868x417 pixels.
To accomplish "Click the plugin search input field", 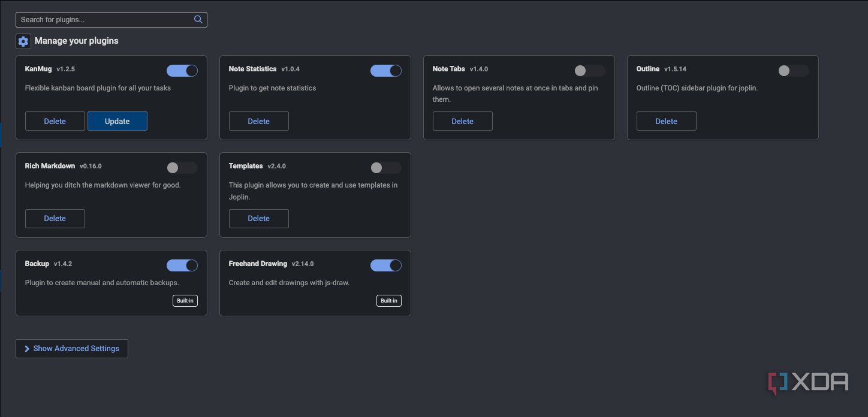I will click(x=102, y=19).
